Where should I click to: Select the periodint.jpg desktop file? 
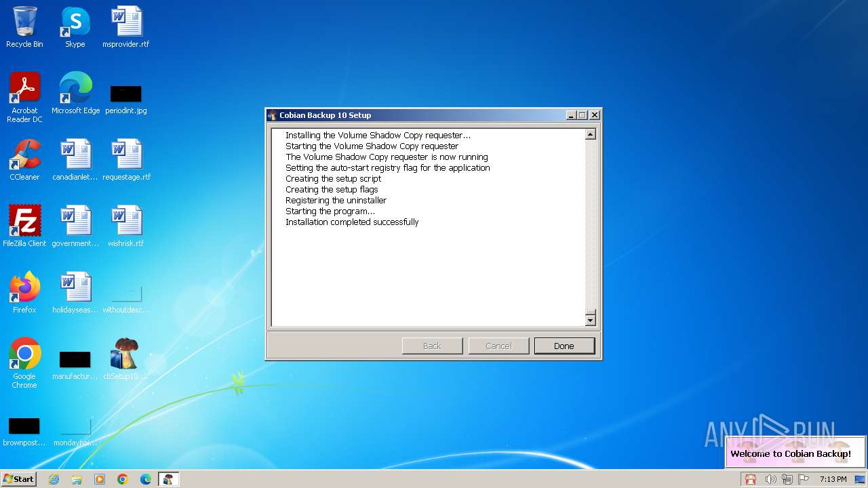(x=126, y=98)
